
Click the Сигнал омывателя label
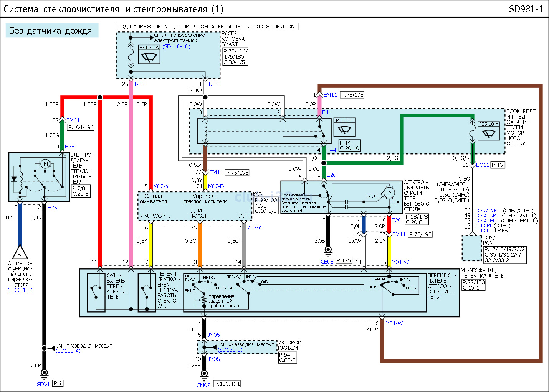point(153,199)
